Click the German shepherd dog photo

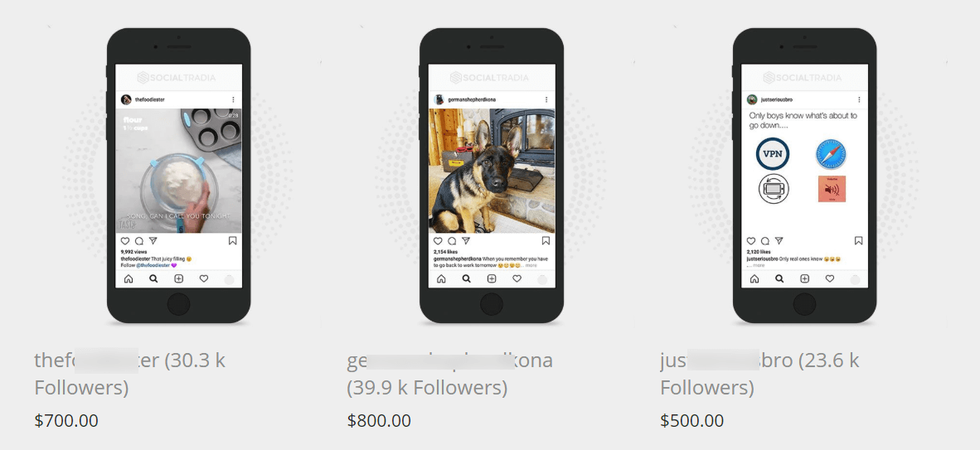pos(492,171)
